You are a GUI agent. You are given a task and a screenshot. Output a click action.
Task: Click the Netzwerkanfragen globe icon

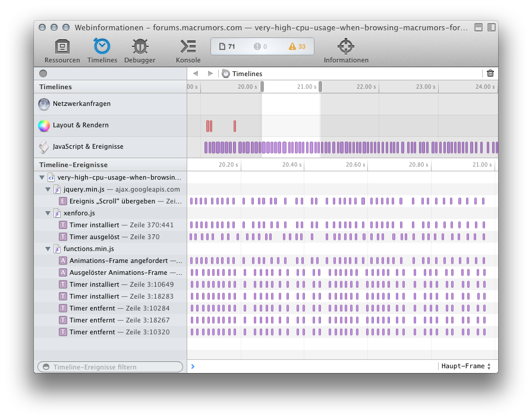tap(44, 104)
